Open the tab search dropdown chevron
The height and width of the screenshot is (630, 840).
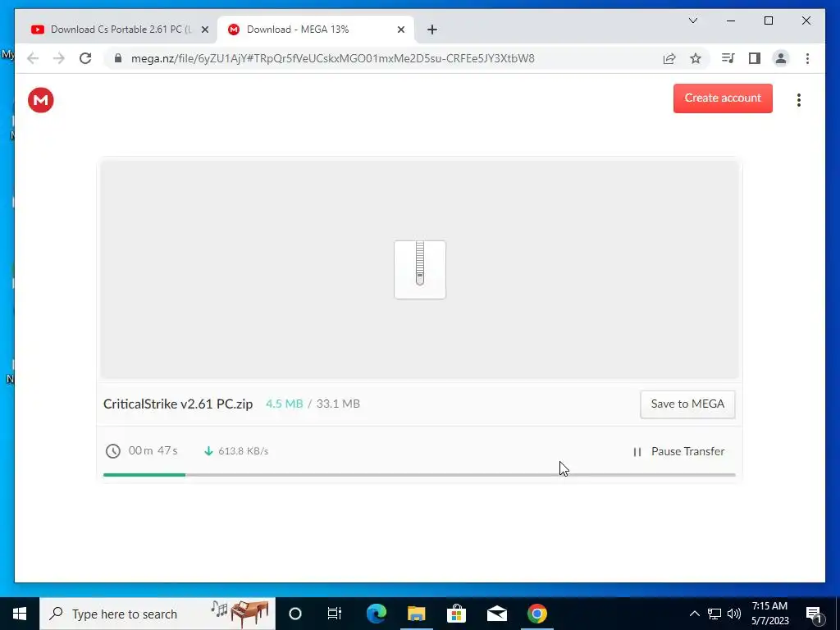692,21
